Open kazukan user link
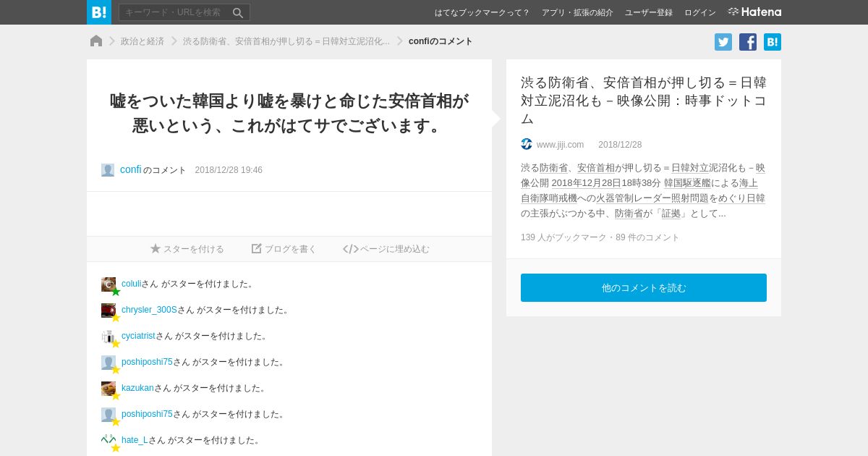868x456 pixels. pos(137,388)
